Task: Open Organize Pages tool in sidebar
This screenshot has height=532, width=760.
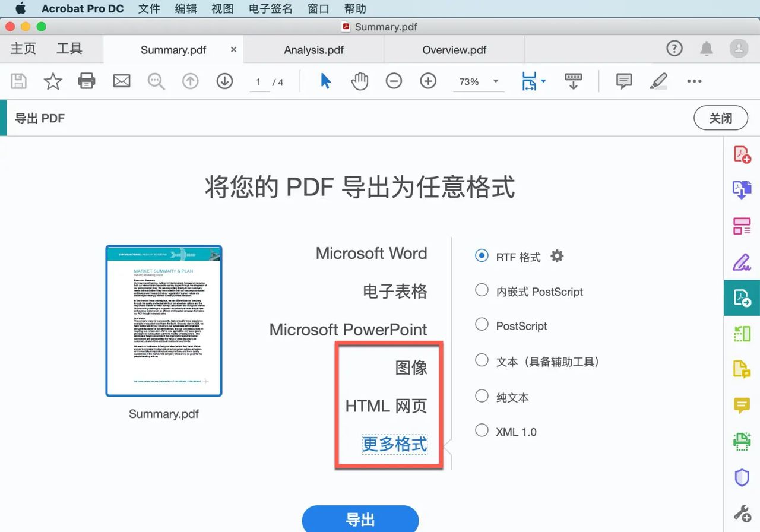Action: tap(742, 226)
